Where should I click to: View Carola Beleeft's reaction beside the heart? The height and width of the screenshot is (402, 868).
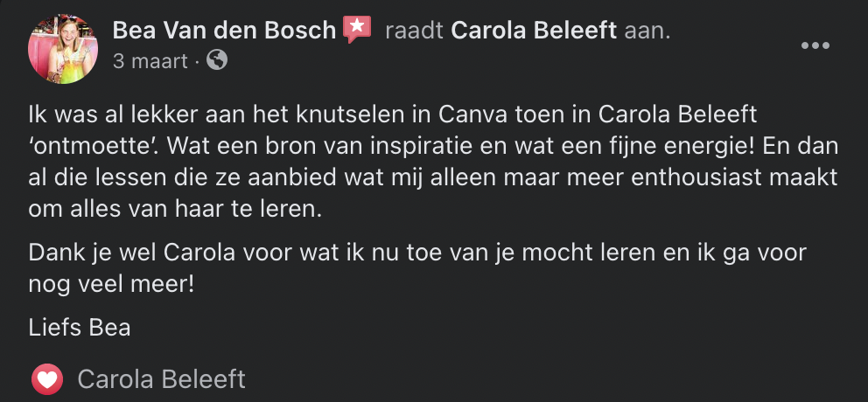(161, 379)
